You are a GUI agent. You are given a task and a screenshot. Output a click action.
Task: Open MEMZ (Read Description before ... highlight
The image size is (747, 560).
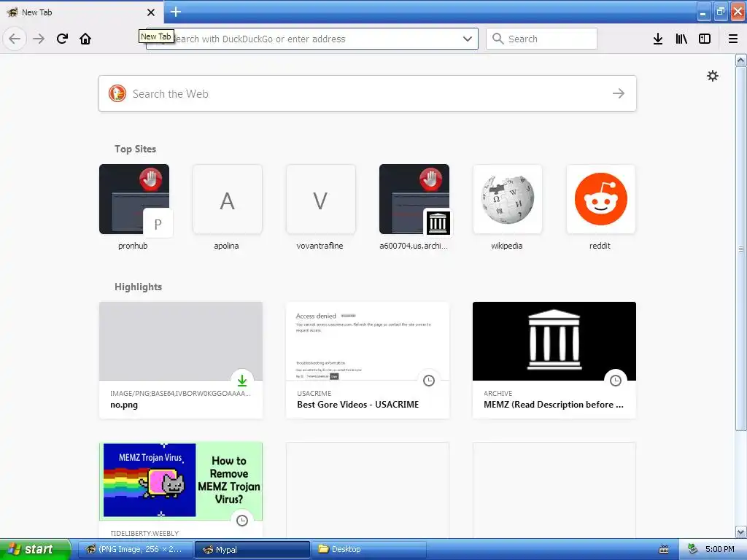pyautogui.click(x=554, y=360)
